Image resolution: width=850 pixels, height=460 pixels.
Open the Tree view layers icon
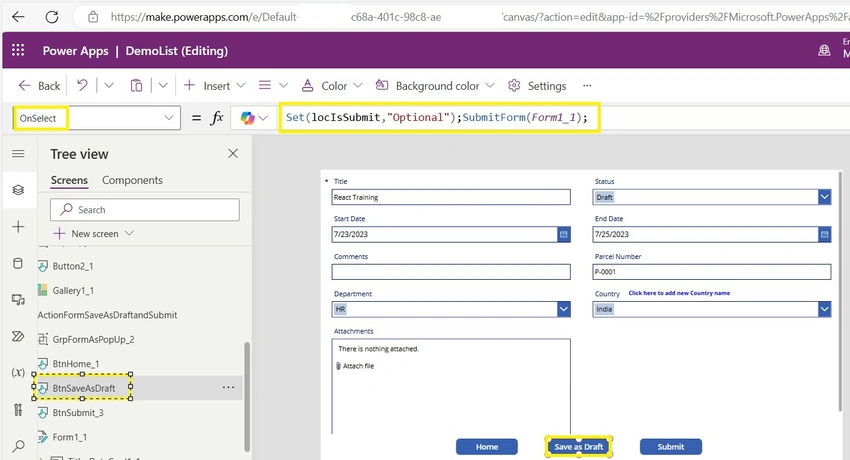point(18,190)
